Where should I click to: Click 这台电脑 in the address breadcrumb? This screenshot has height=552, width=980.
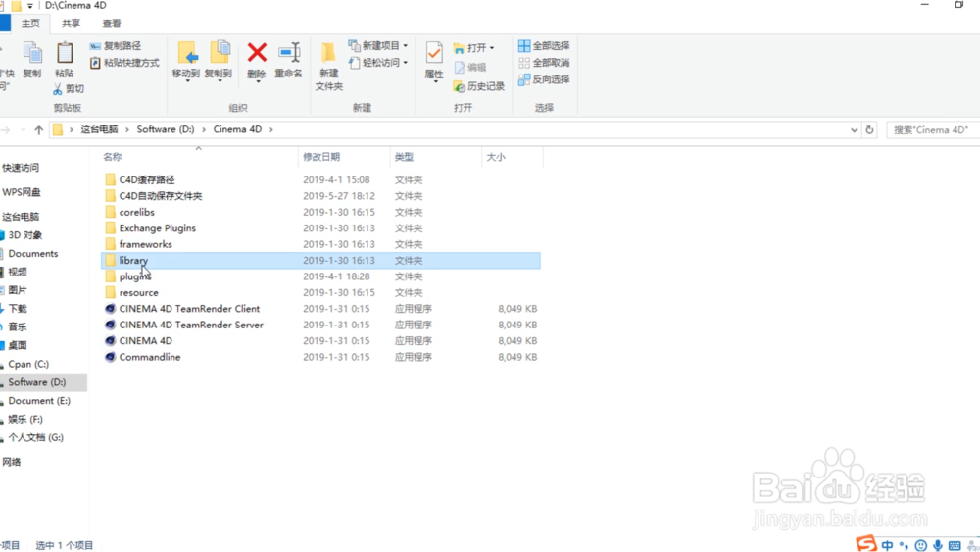99,129
